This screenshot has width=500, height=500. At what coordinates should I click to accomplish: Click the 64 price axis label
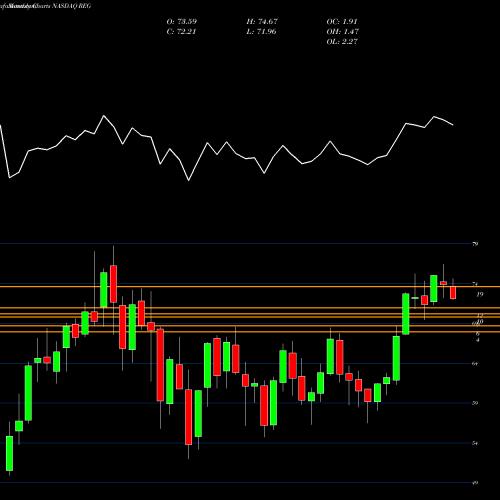[475, 363]
